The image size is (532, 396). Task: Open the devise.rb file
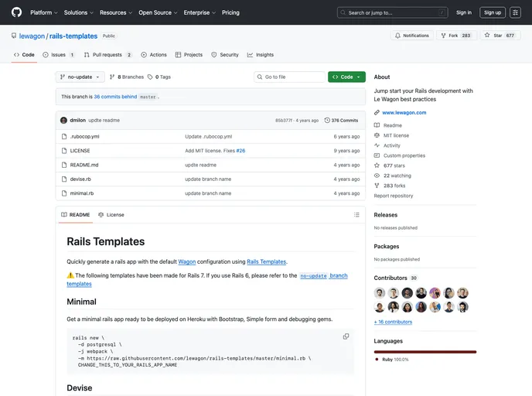(81, 179)
